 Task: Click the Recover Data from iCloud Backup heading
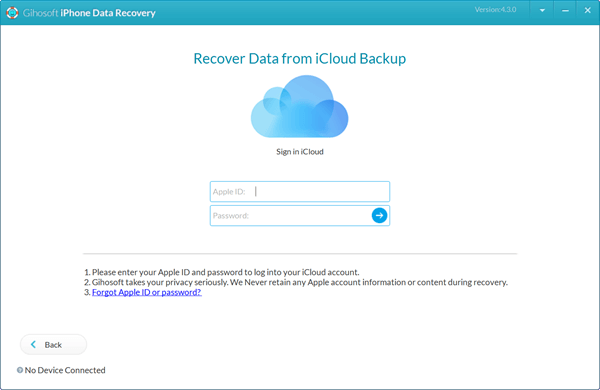click(300, 59)
